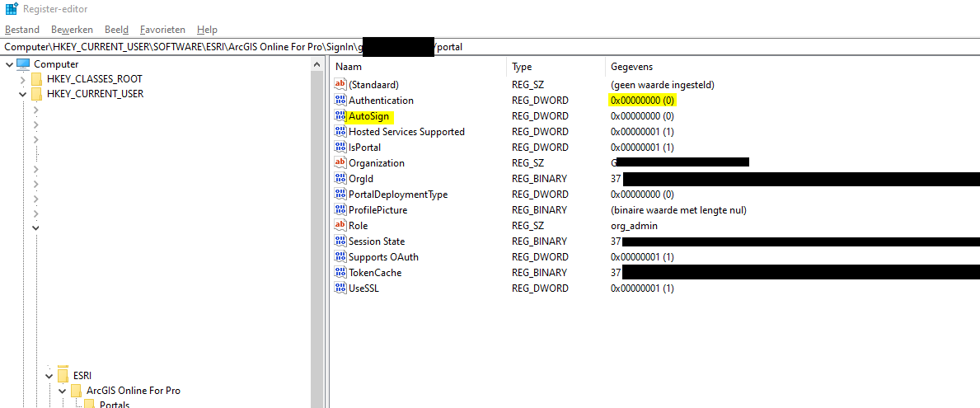
Task: Open the Favorieten menu
Action: 162,30
